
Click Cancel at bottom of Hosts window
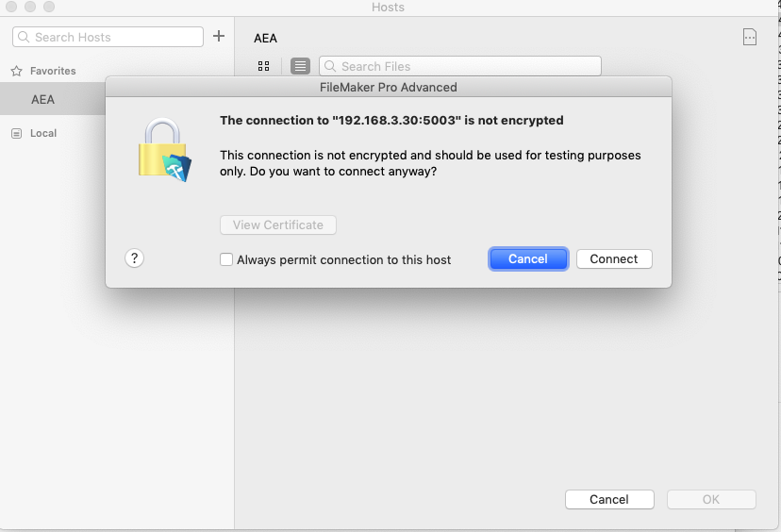click(x=609, y=500)
